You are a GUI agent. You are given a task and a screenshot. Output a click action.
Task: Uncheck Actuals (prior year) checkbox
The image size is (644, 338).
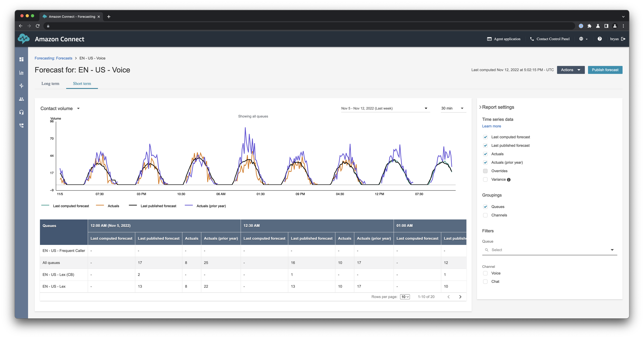click(x=485, y=162)
